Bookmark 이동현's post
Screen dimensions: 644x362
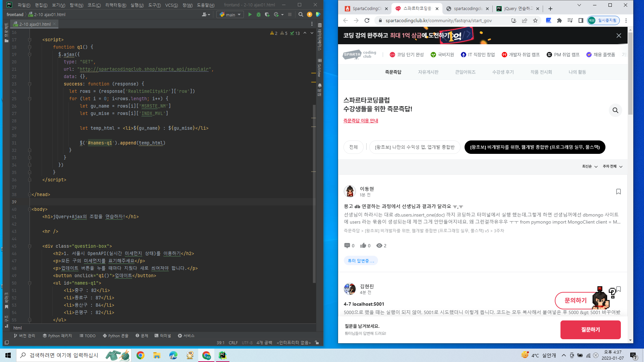tap(619, 191)
